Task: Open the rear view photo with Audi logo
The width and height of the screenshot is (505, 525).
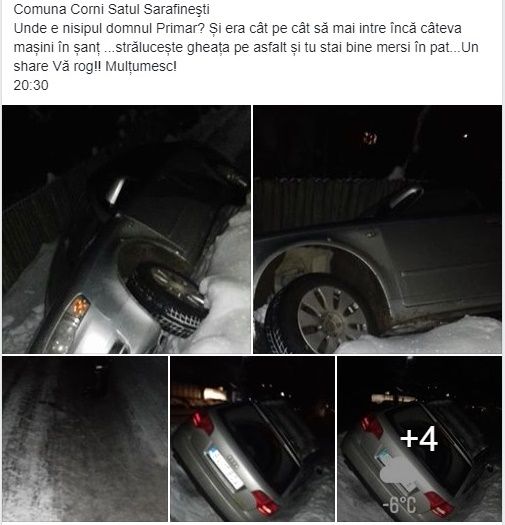Action: coord(252,439)
